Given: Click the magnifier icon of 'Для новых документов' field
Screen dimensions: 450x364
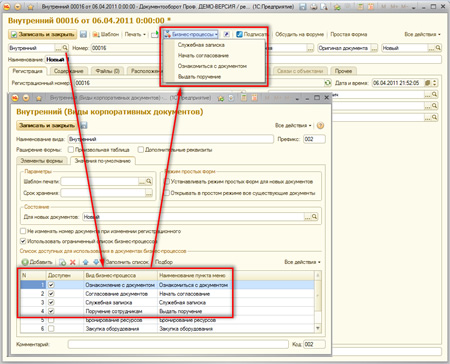Looking at the screenshot, I should click(x=314, y=217).
